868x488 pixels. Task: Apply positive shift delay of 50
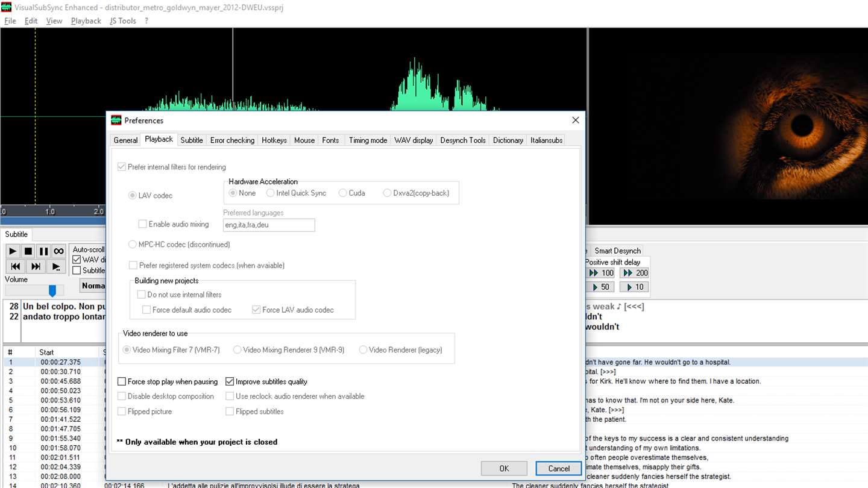pyautogui.click(x=602, y=287)
